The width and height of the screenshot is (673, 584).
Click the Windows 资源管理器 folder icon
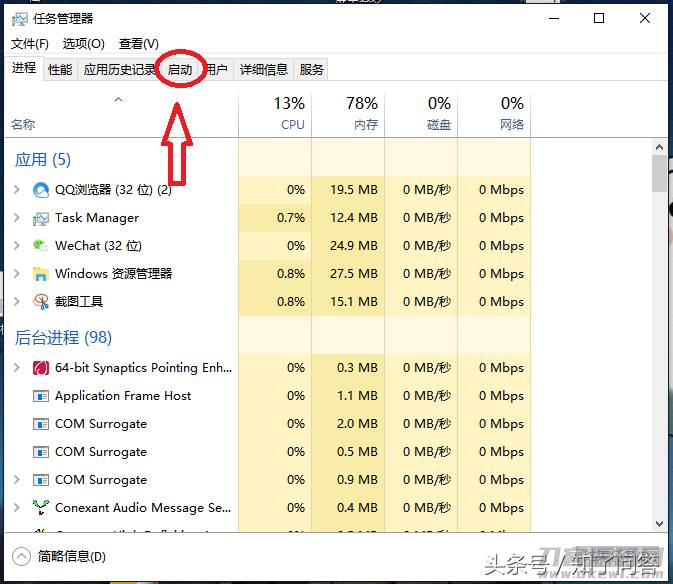(x=41, y=274)
